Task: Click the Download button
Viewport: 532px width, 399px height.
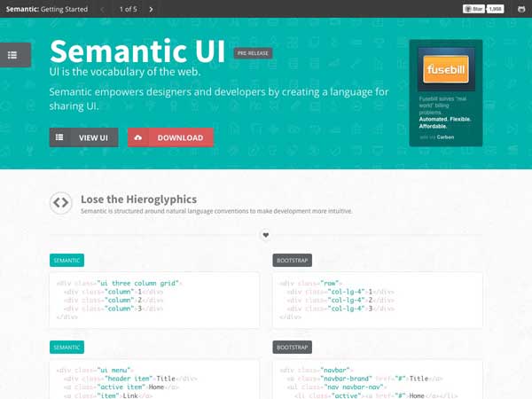Action: point(170,137)
